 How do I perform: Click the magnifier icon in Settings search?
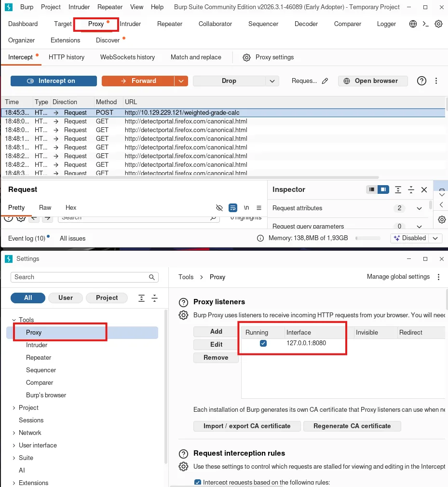coord(151,277)
